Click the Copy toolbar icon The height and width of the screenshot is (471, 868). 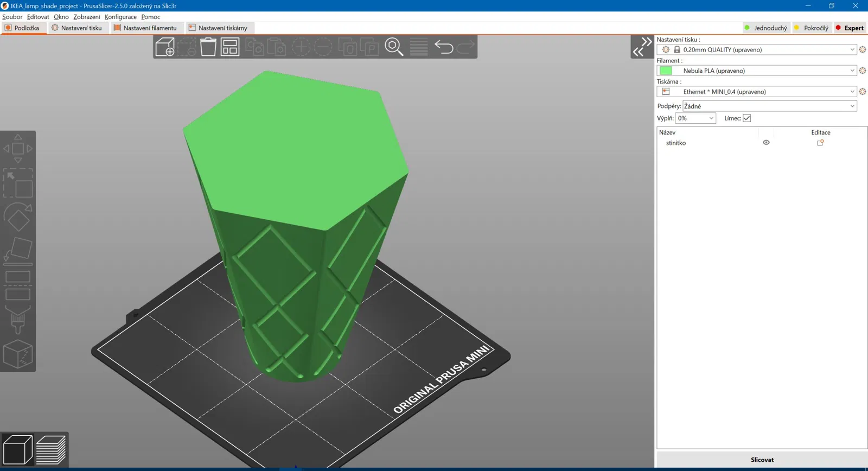coord(254,47)
